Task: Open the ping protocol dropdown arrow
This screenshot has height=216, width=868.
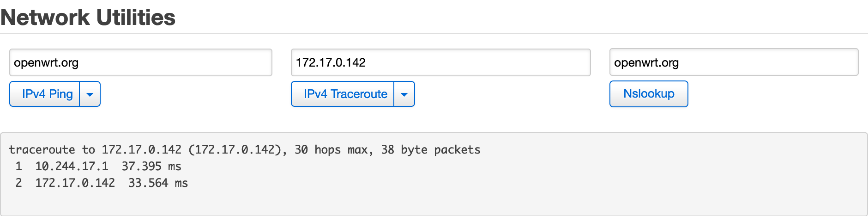Action: [x=90, y=94]
